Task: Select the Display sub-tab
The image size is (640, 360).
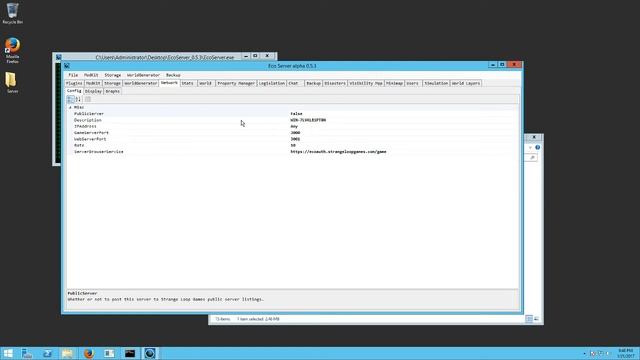Action: point(93,91)
